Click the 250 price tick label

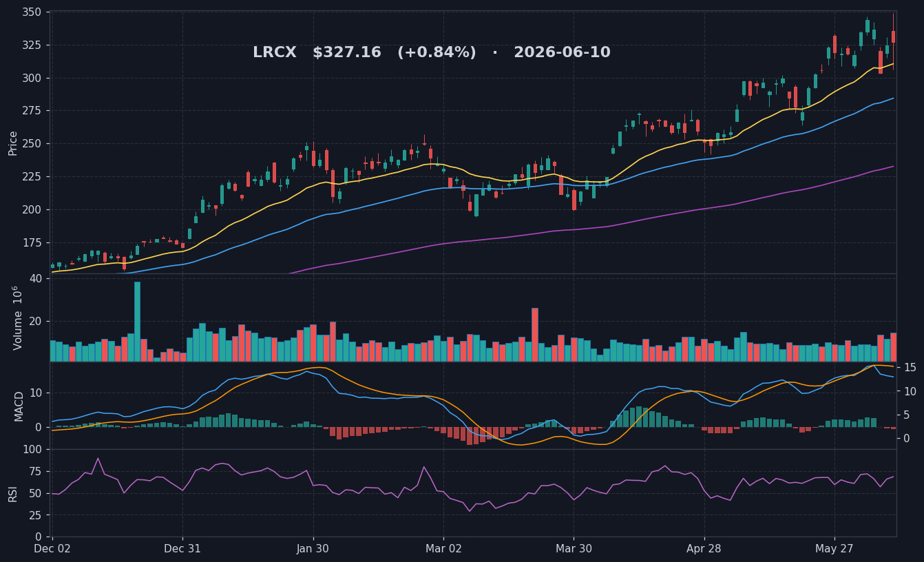point(32,144)
